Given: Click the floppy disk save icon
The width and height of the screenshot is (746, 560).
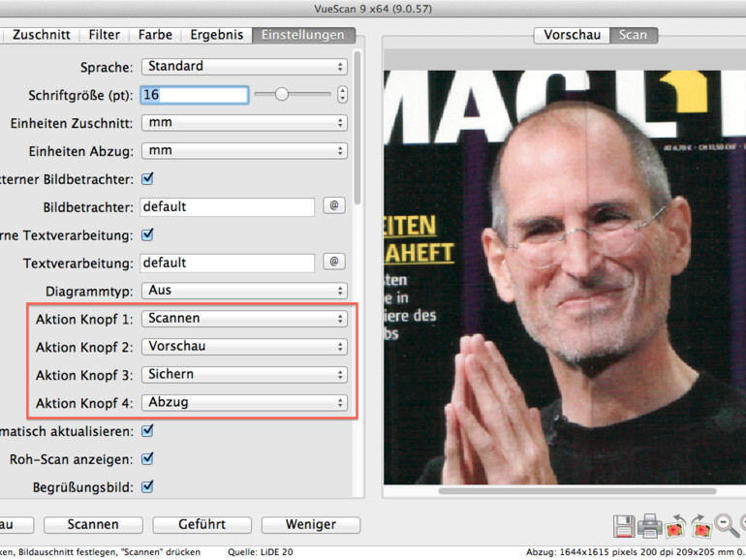Looking at the screenshot, I should (x=624, y=526).
